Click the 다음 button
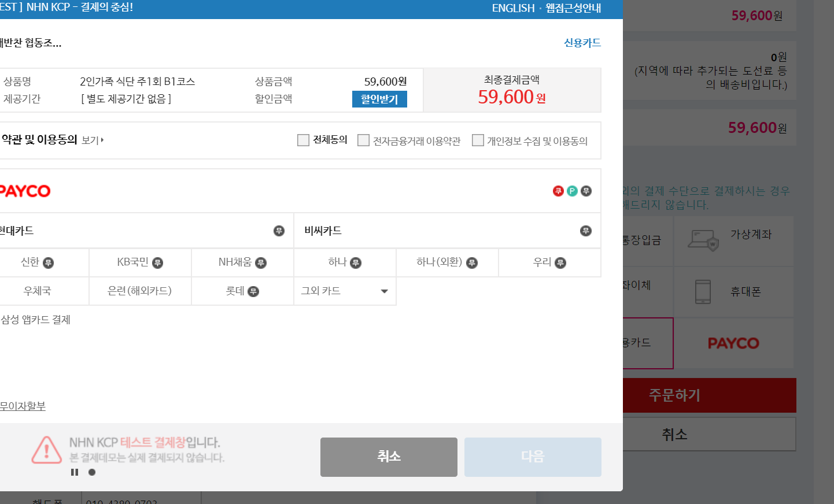The image size is (834, 504). 533,457
